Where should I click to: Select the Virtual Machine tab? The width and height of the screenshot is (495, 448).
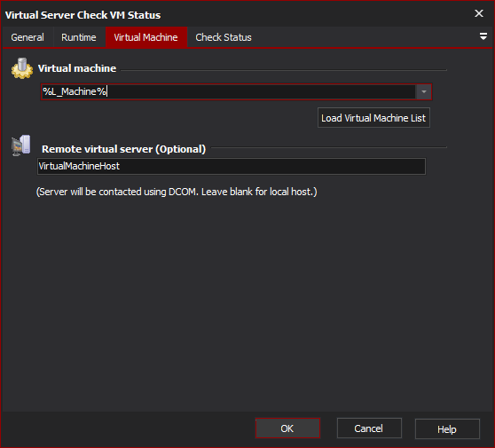(x=145, y=37)
